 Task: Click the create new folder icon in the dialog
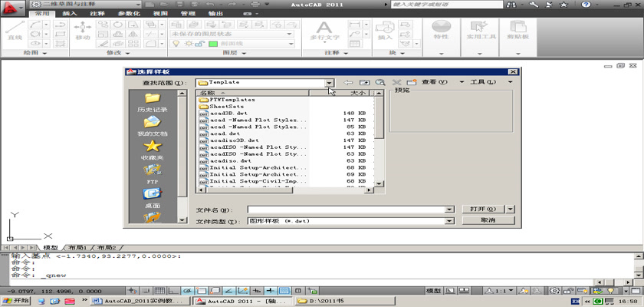[x=412, y=82]
